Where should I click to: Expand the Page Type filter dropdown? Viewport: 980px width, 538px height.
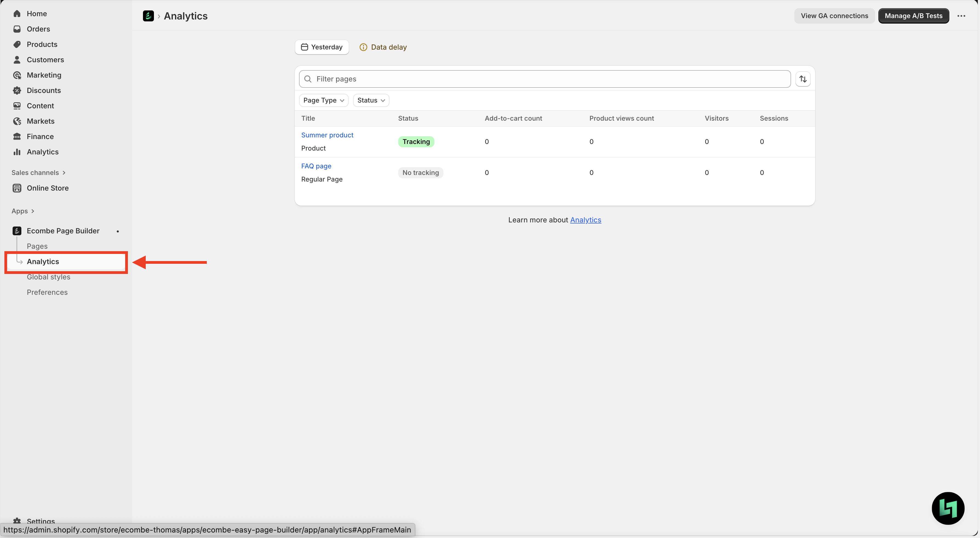coord(323,100)
